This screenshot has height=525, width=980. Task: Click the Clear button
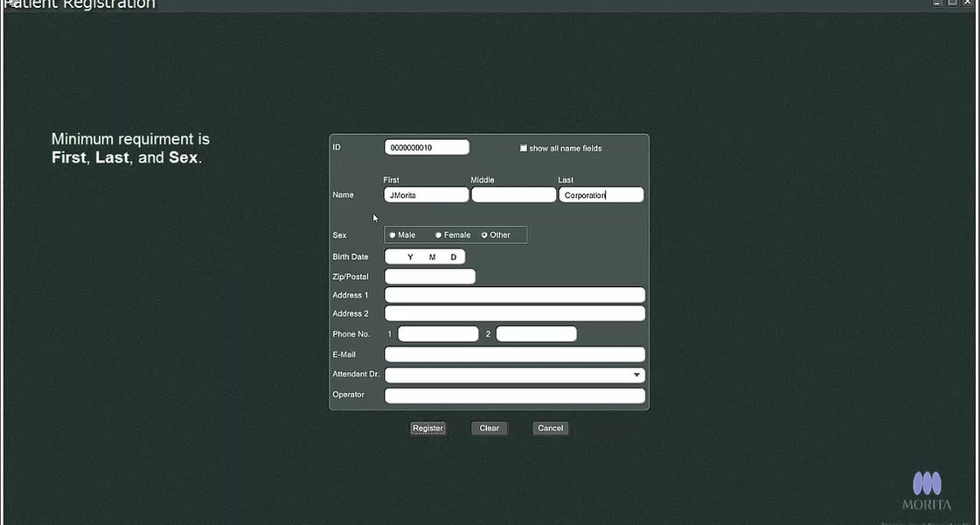coord(490,429)
